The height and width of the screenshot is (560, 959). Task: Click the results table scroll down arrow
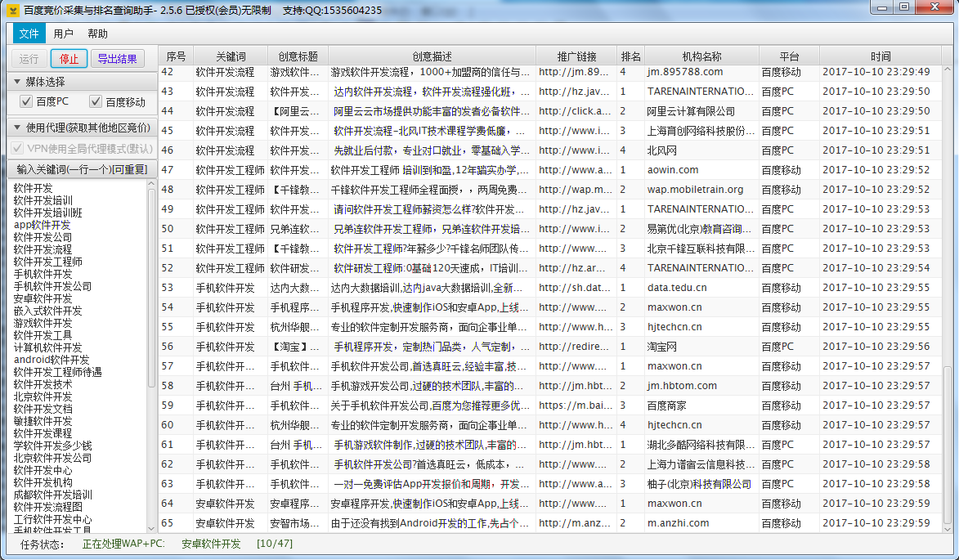click(x=948, y=528)
